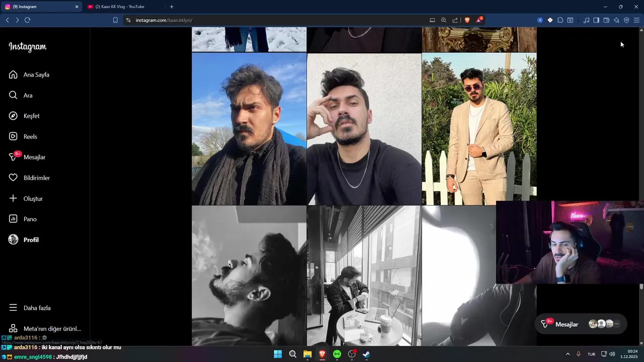Open Steam from taskbar
Viewport: 644px width, 362px height.
click(x=366, y=354)
